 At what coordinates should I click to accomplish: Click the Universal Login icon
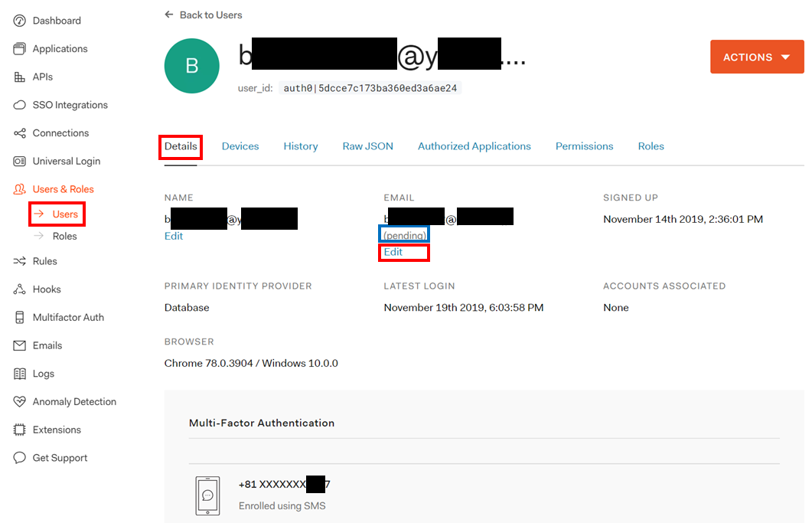click(19, 162)
